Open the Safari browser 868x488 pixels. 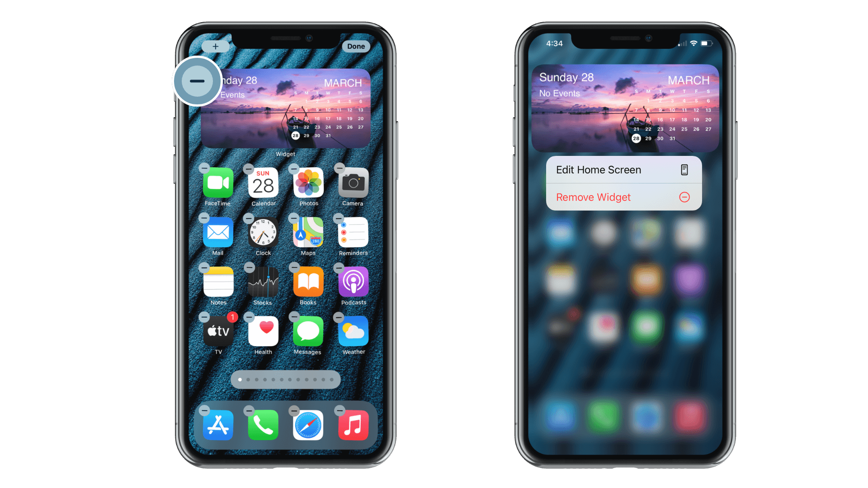(308, 425)
